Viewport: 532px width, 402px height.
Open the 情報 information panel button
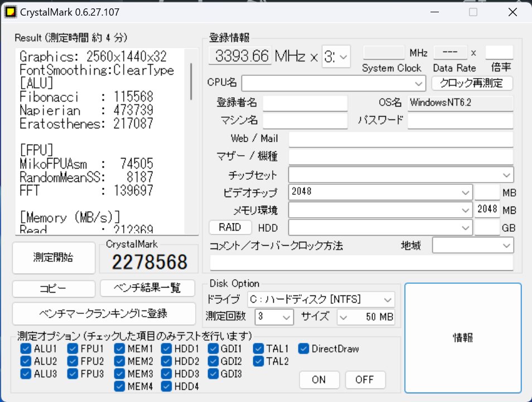[x=463, y=338]
